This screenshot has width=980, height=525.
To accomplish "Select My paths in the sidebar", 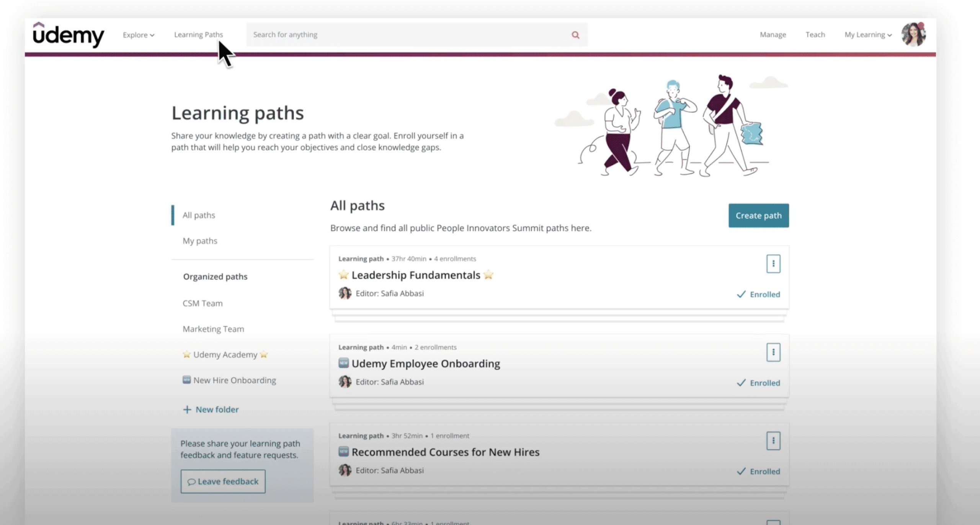I will (x=200, y=241).
